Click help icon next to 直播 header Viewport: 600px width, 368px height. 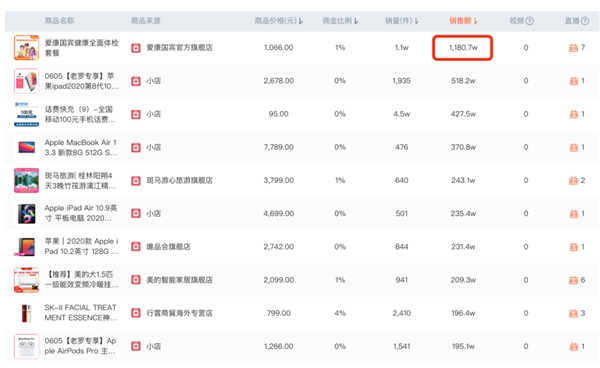point(585,21)
